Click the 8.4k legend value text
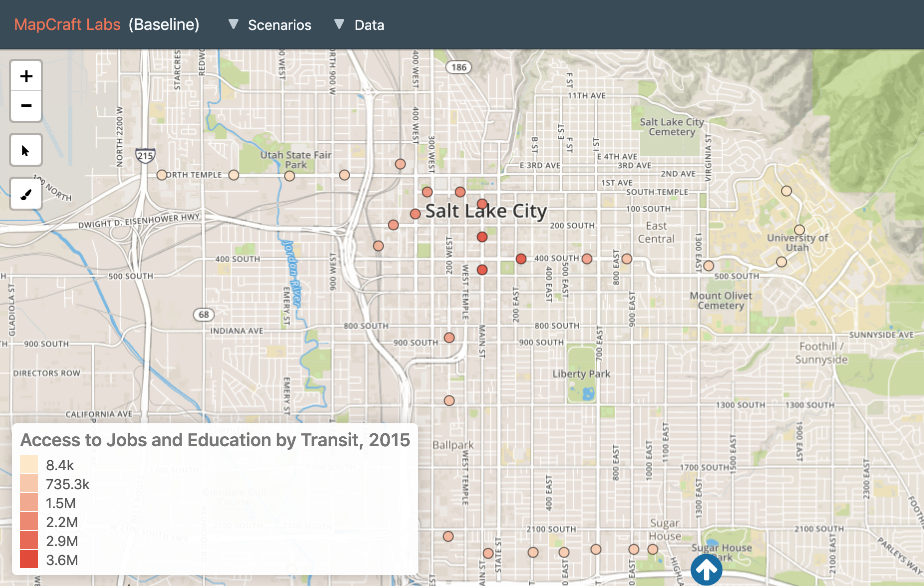Image resolution: width=924 pixels, height=586 pixels. (x=60, y=465)
